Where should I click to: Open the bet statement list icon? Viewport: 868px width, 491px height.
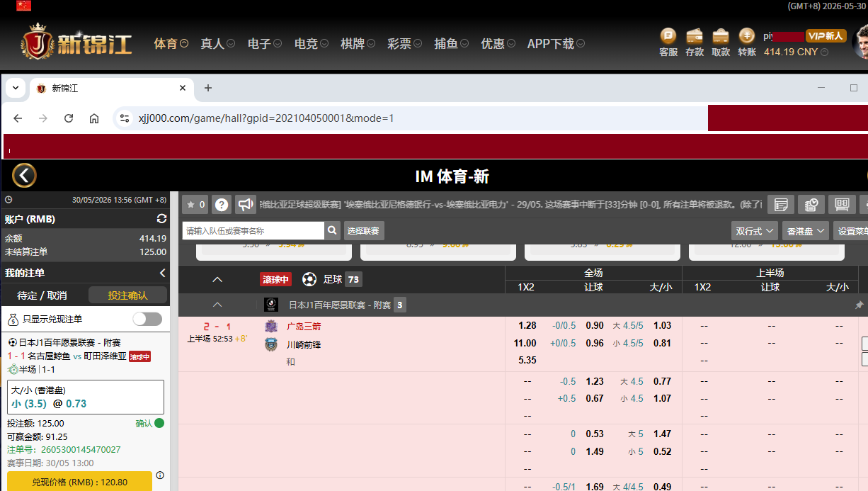click(x=781, y=205)
